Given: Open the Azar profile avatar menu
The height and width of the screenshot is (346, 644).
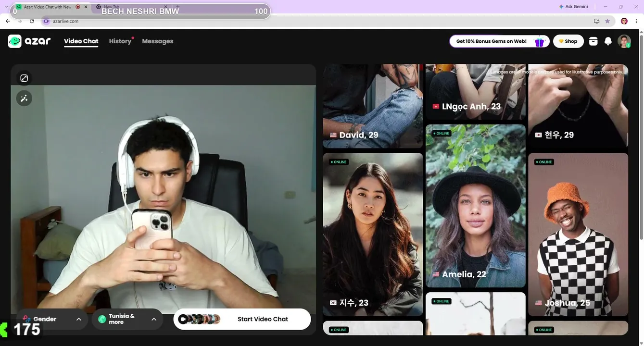Looking at the screenshot, I should click(624, 41).
